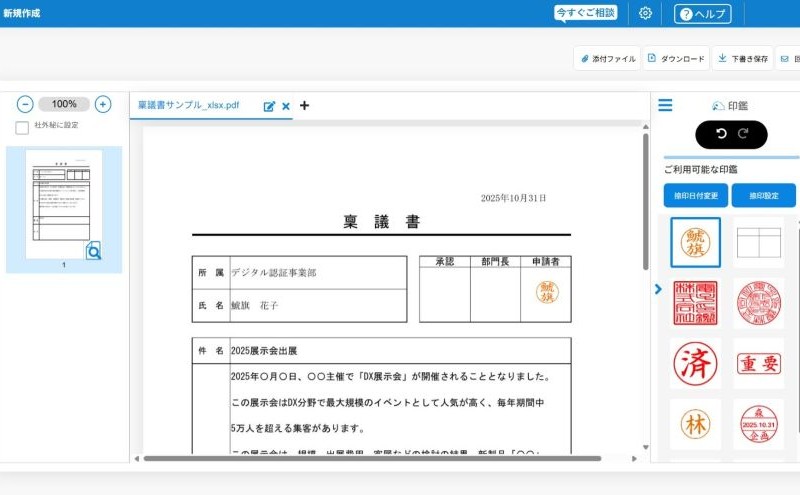Viewport: 800px width, 495px height.
Task: Click the 捺印日付変更 button
Action: pyautogui.click(x=695, y=195)
